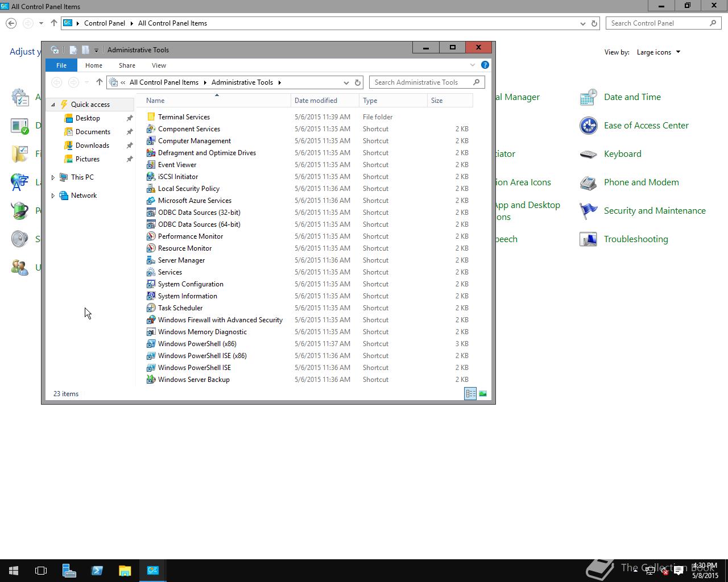Open the View ribbon tab
This screenshot has height=582, width=728.
pyautogui.click(x=159, y=65)
